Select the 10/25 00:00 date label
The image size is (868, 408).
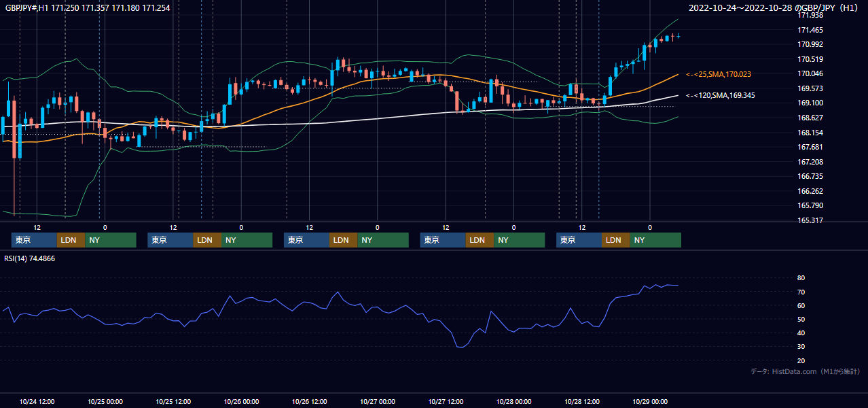pos(105,401)
